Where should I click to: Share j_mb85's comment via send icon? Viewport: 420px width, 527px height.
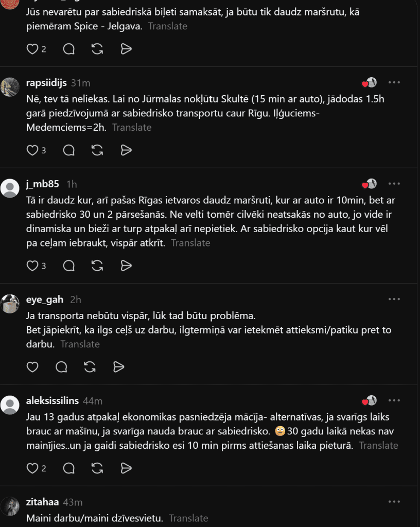(126, 266)
